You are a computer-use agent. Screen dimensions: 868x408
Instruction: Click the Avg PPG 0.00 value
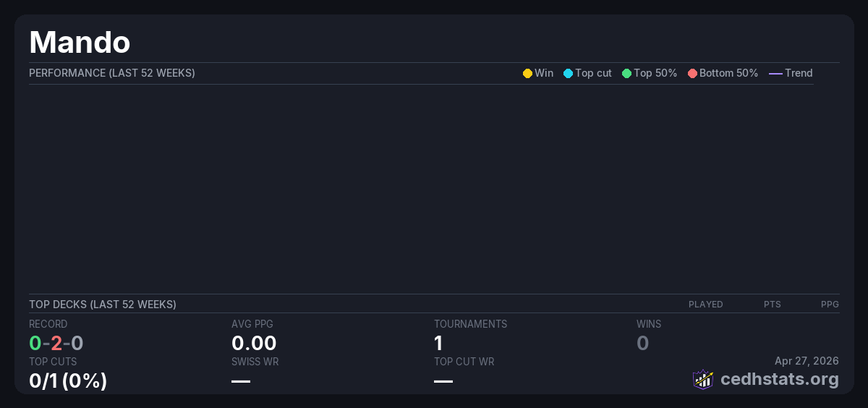coord(254,343)
